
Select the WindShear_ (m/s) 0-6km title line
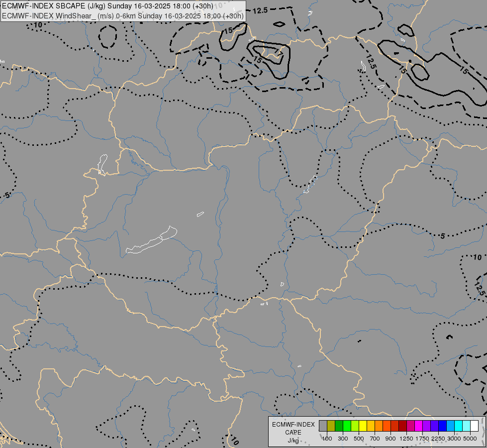pyautogui.click(x=123, y=16)
